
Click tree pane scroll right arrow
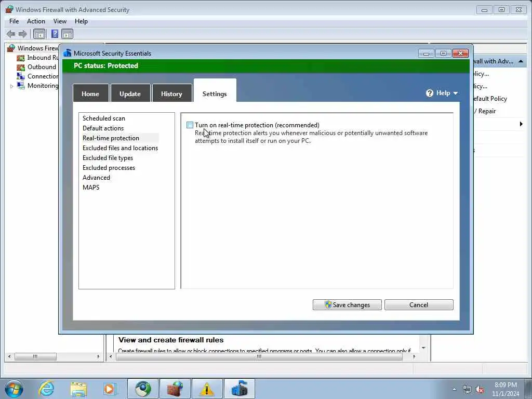pyautogui.click(x=98, y=356)
